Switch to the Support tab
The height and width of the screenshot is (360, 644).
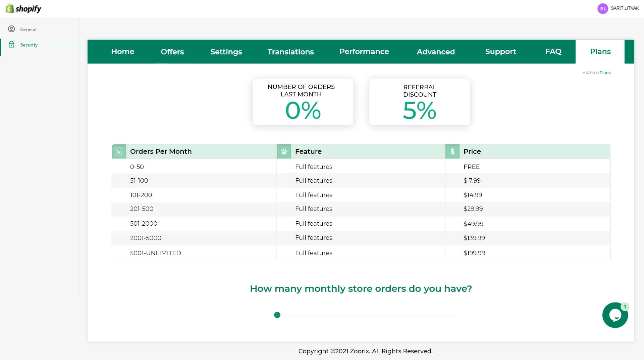click(x=500, y=52)
